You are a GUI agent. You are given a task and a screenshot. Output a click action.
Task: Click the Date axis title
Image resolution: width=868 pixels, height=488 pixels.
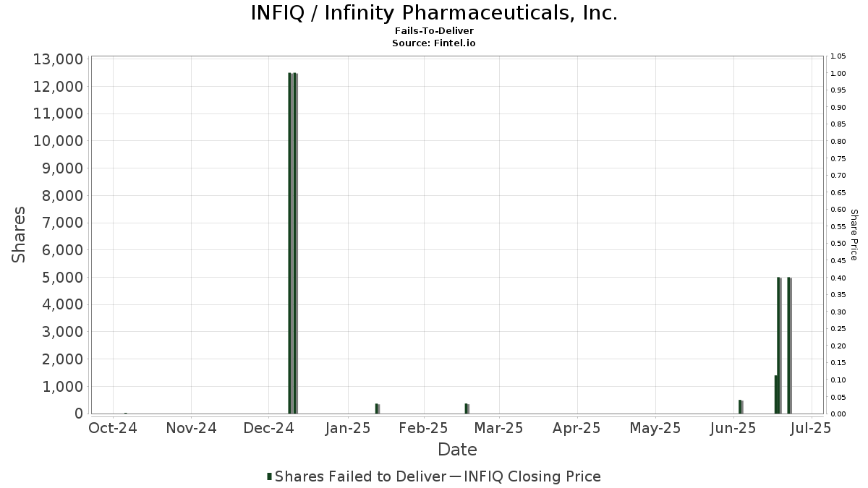pos(457,450)
